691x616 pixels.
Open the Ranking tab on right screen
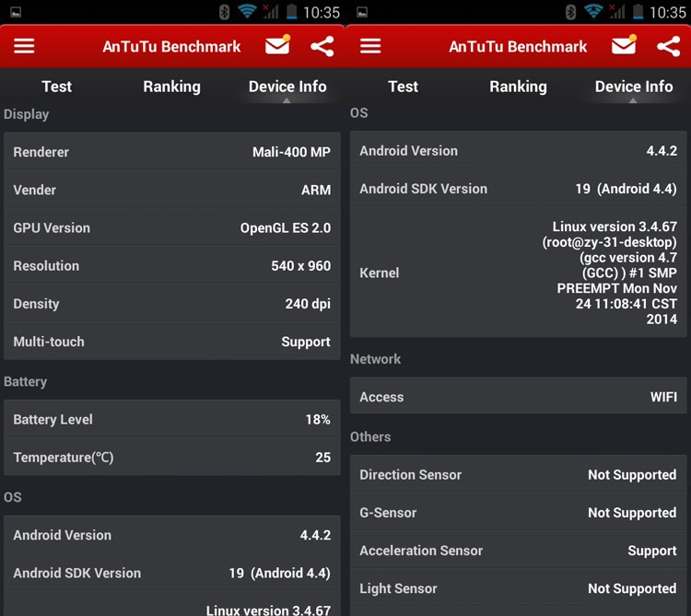pos(518,87)
